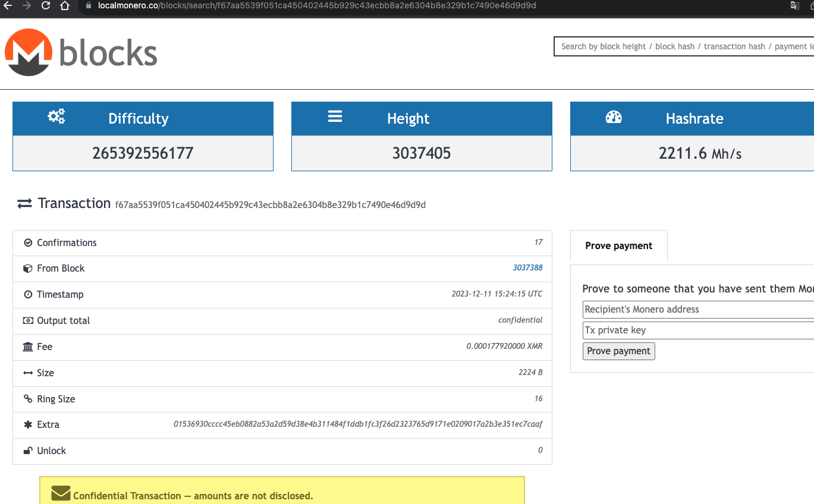Image resolution: width=814 pixels, height=504 pixels.
Task: Click the Difficulty gears icon
Action: coord(56,116)
